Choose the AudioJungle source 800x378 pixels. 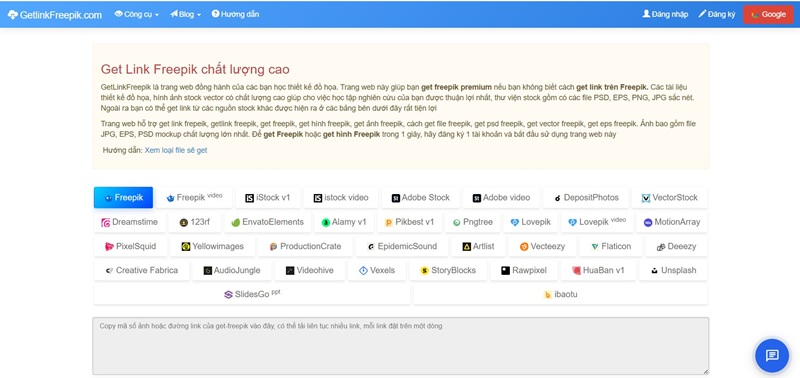click(232, 270)
